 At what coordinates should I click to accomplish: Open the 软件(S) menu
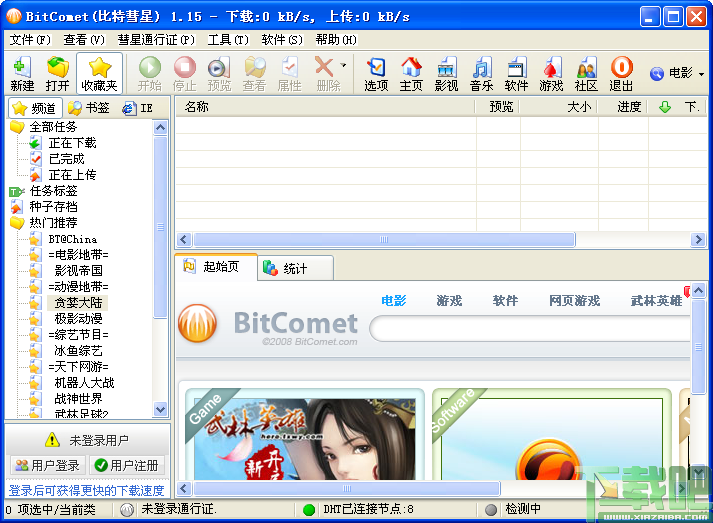(282, 40)
